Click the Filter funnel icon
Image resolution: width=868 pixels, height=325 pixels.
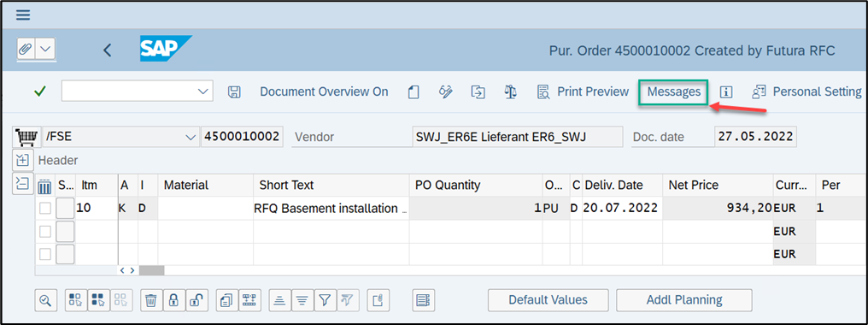point(325,300)
